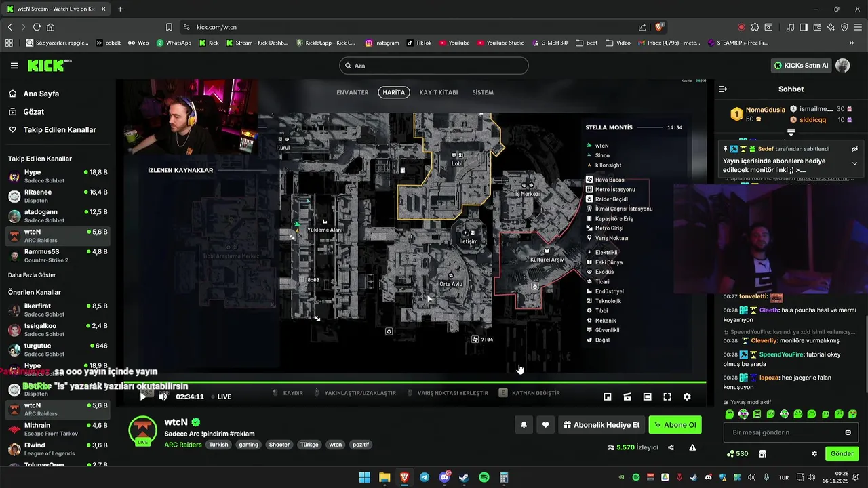Open chat settings gear
The width and height of the screenshot is (868, 488).
pyautogui.click(x=814, y=453)
